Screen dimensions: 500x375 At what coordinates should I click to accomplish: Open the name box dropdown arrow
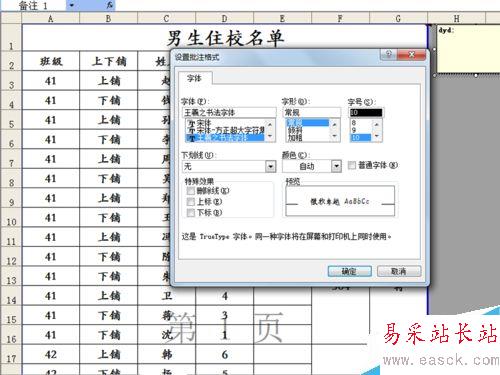click(x=71, y=5)
